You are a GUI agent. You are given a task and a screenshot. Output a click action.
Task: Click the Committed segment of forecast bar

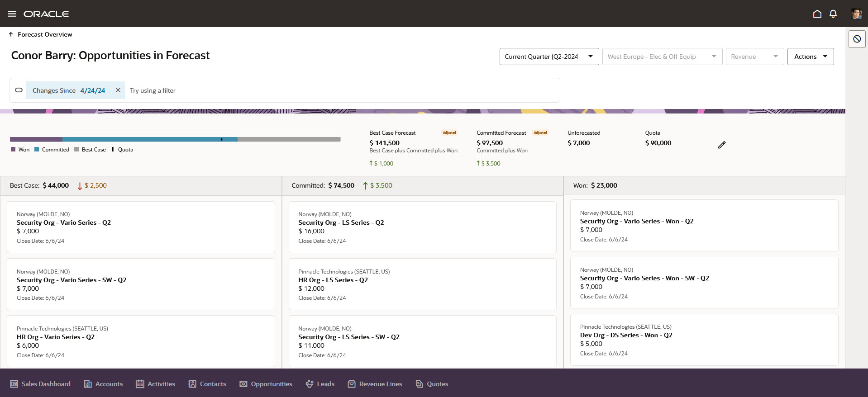coord(150,139)
